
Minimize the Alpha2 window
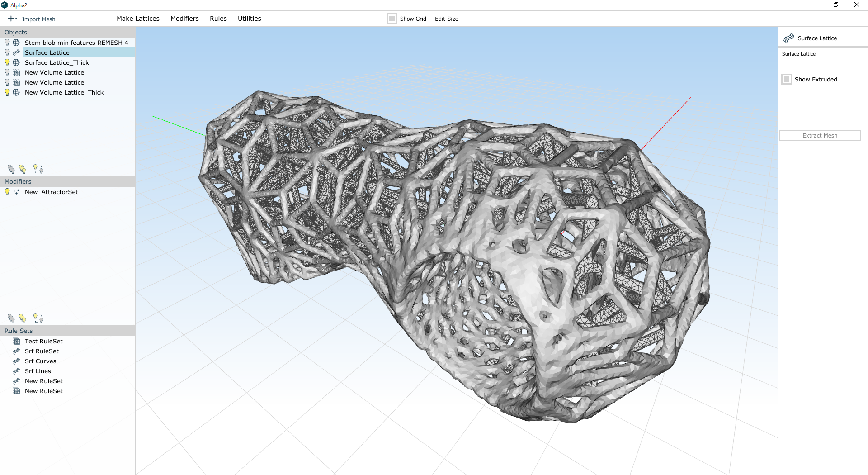(x=816, y=5)
